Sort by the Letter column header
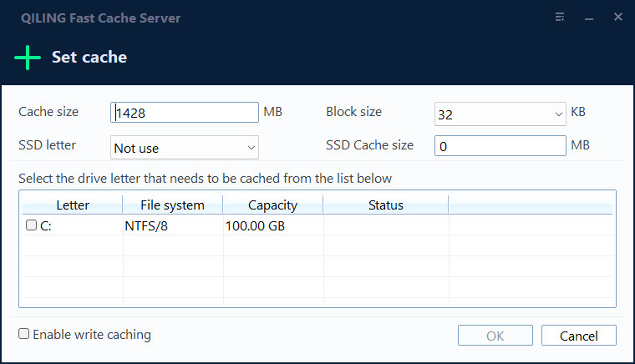This screenshot has height=364, width=635. [73, 205]
